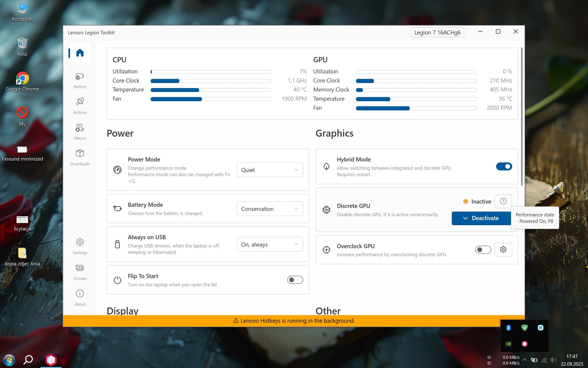The width and height of the screenshot is (588, 368).
Task: Click Discrete GPU help question mark icon
Action: [503, 201]
